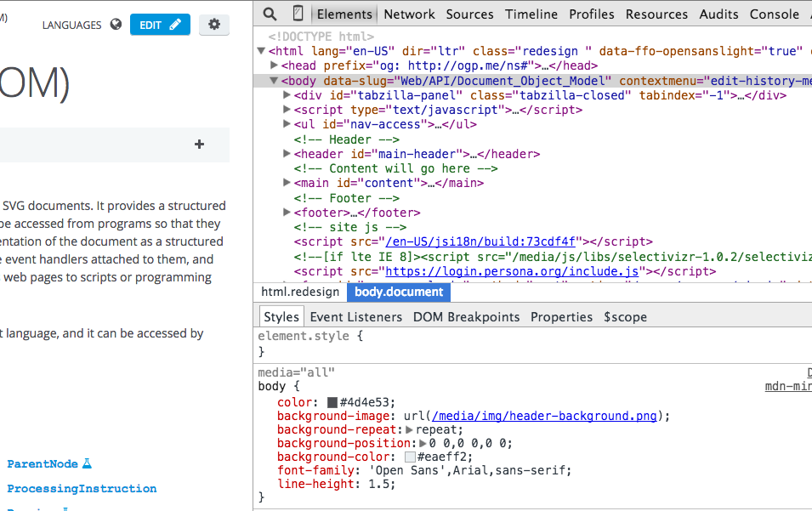Select the Header comment line
The image size is (812, 511).
pos(346,139)
